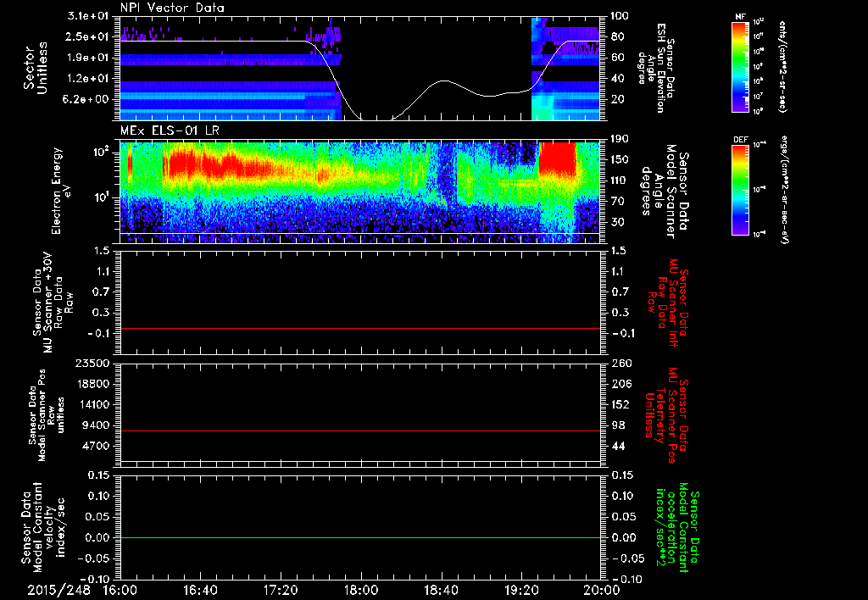Click the NF flux color bar
Viewport: 868px width, 600px height.
pos(741,66)
